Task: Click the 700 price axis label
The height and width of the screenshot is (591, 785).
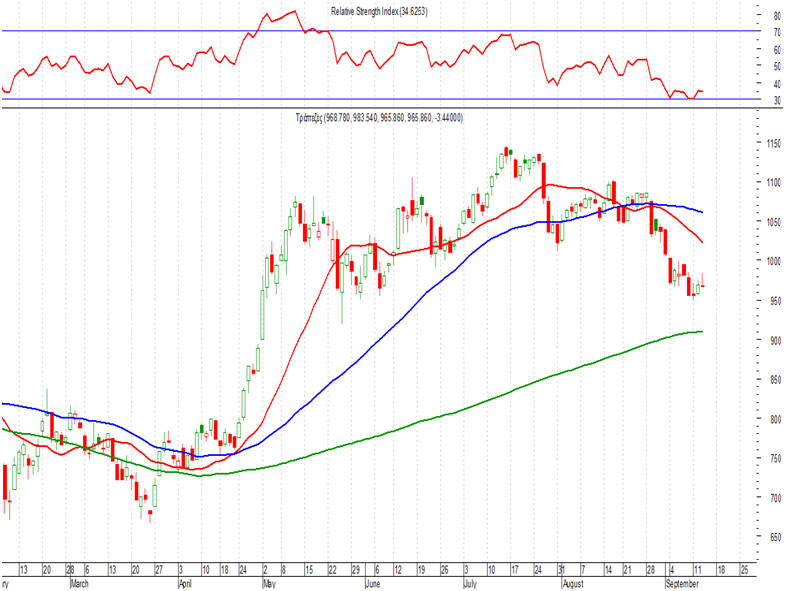Action: (x=775, y=498)
